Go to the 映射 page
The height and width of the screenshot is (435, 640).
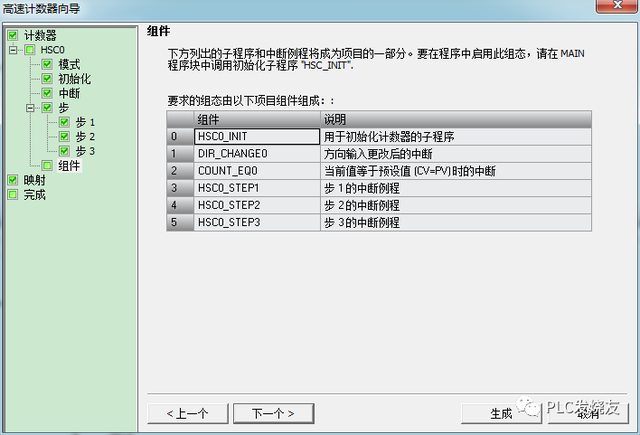point(35,180)
